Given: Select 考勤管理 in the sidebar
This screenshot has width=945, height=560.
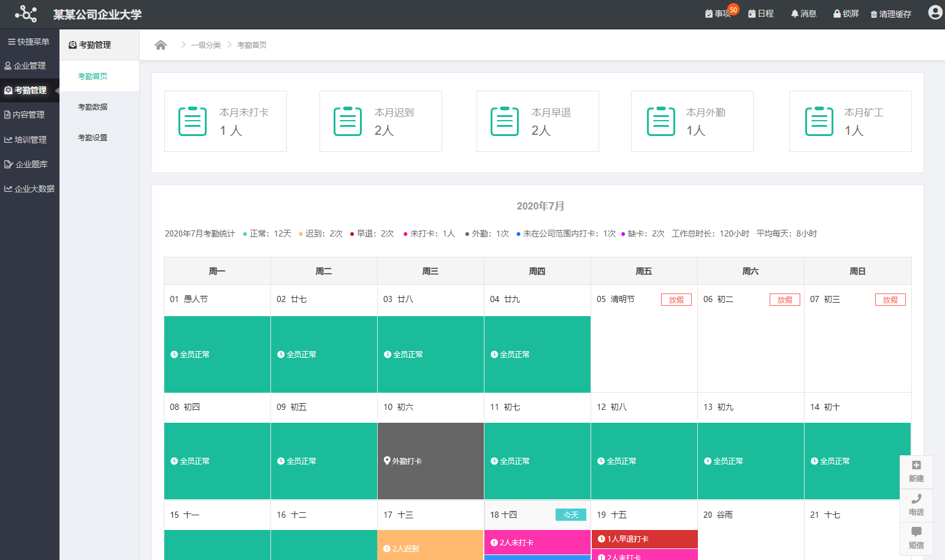Looking at the screenshot, I should 29,90.
